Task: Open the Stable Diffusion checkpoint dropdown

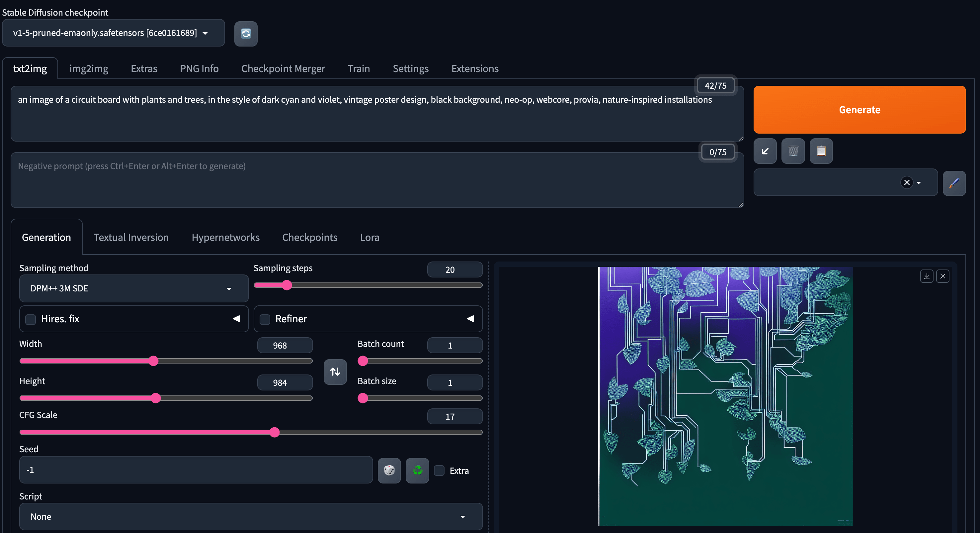Action: [113, 33]
